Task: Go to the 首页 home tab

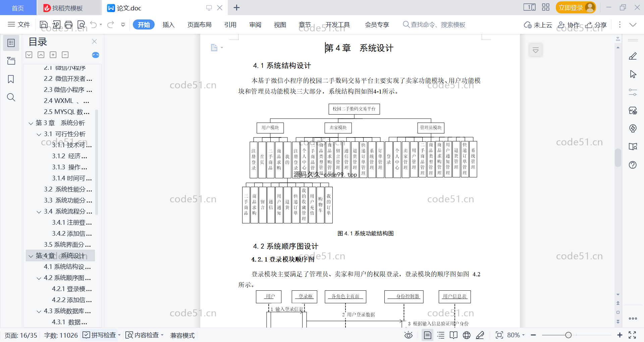Action: coord(18,8)
